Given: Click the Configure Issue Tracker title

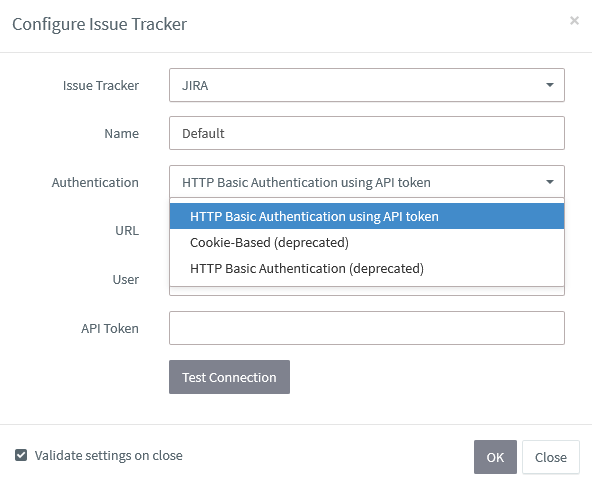Looking at the screenshot, I should point(99,24).
